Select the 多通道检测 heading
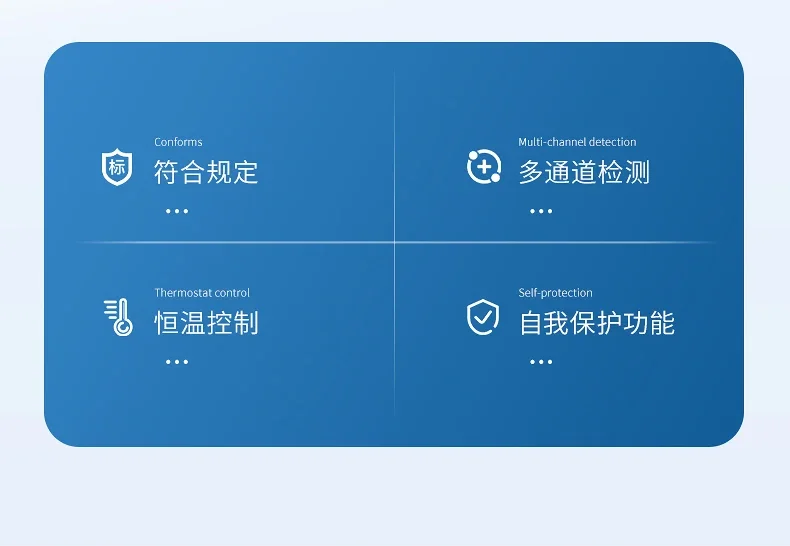Viewport: 790px width, 546px height. (584, 172)
